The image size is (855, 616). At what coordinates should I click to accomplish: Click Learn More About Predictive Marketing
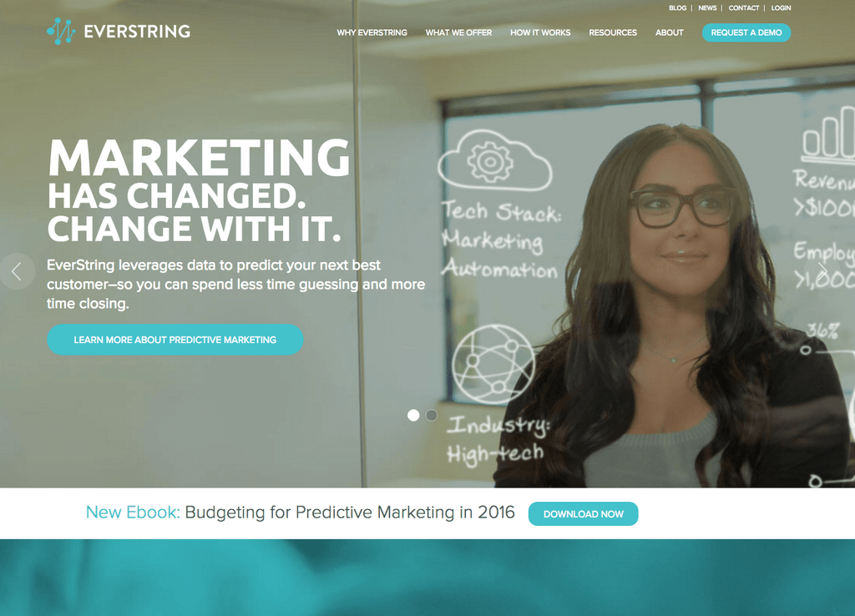tap(175, 340)
